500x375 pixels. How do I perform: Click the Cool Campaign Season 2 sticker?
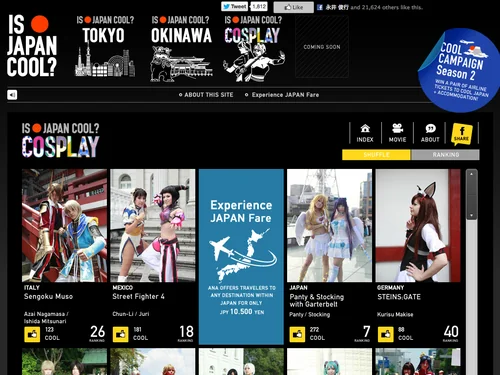[x=460, y=70]
